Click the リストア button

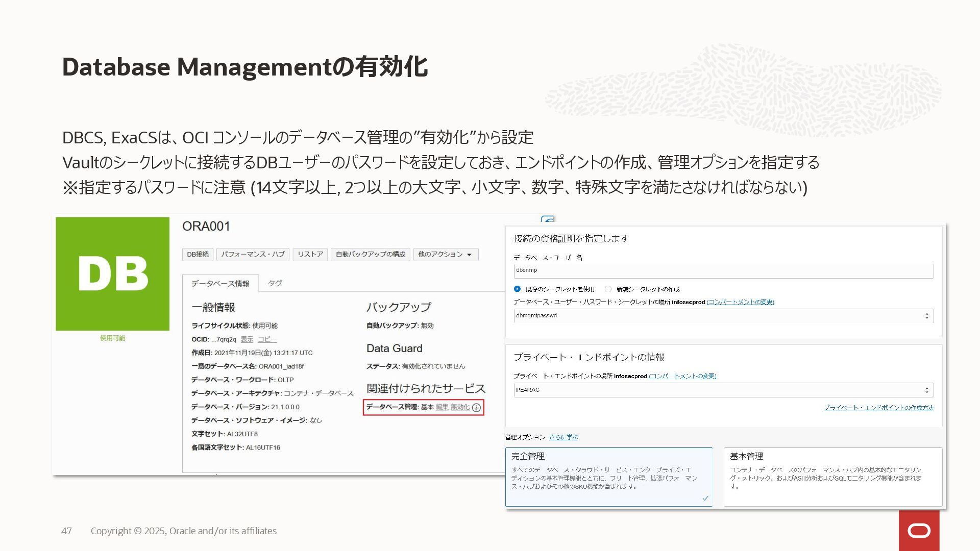(x=310, y=254)
